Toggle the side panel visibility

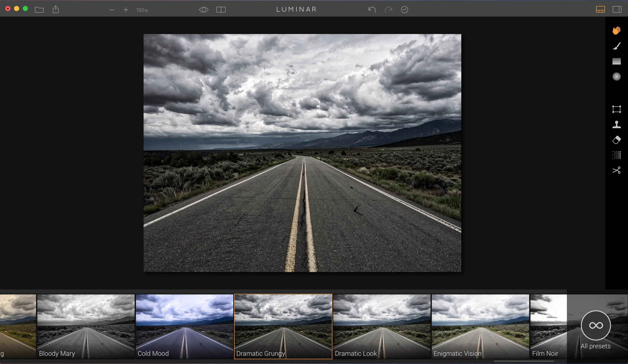617,10
